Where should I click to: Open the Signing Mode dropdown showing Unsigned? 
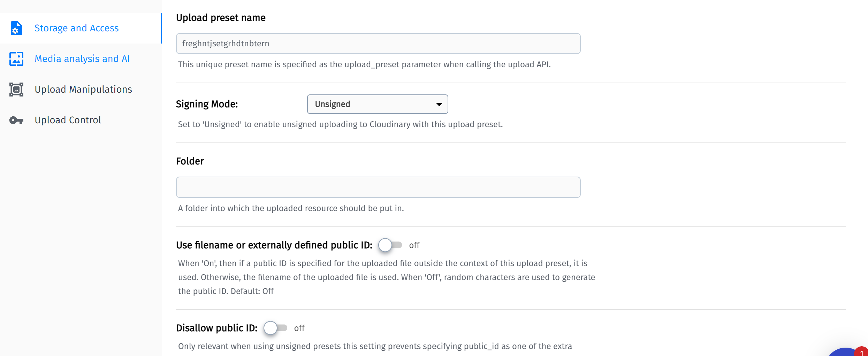377,104
